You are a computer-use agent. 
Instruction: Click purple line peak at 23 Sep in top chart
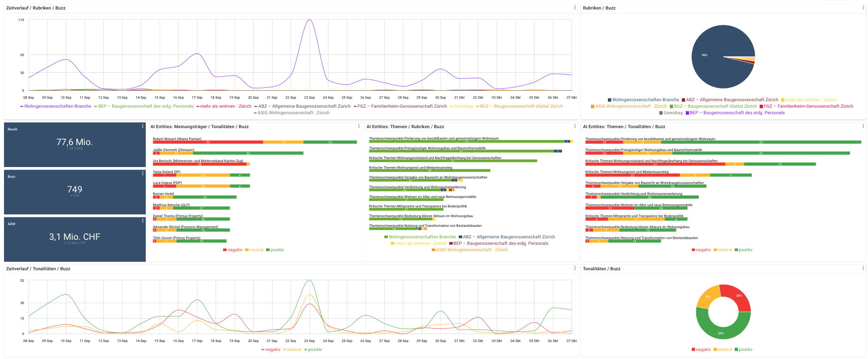point(309,20)
